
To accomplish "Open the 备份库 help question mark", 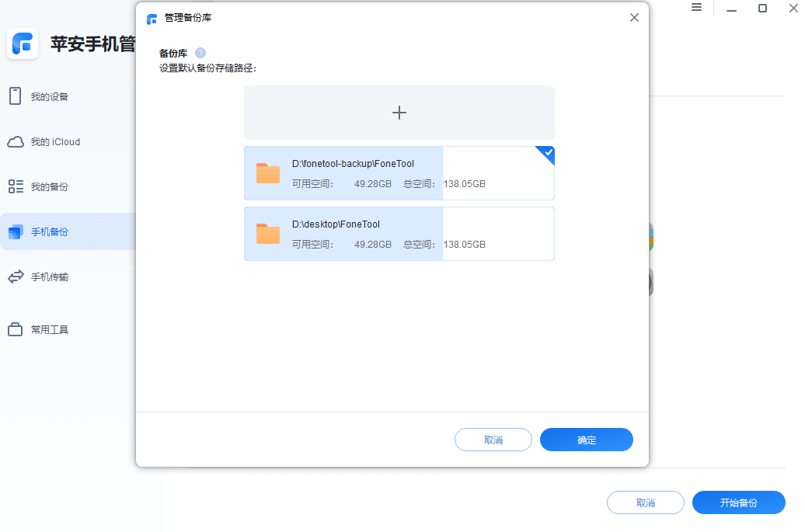I will point(200,53).
